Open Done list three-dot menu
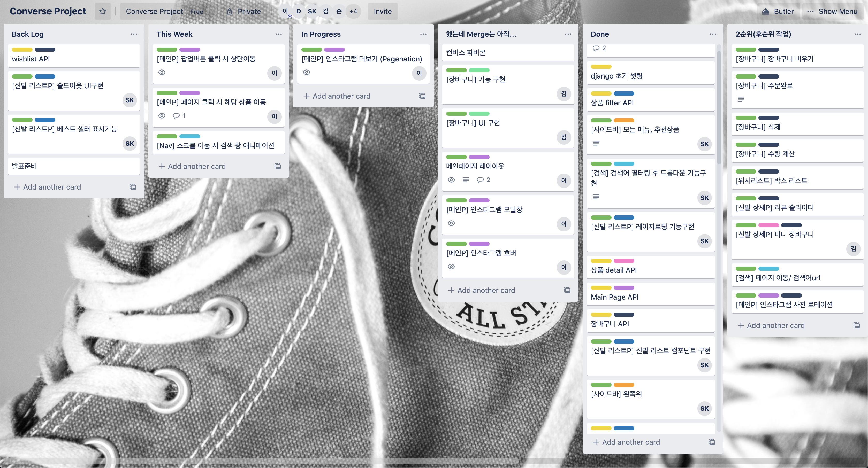 (x=713, y=34)
